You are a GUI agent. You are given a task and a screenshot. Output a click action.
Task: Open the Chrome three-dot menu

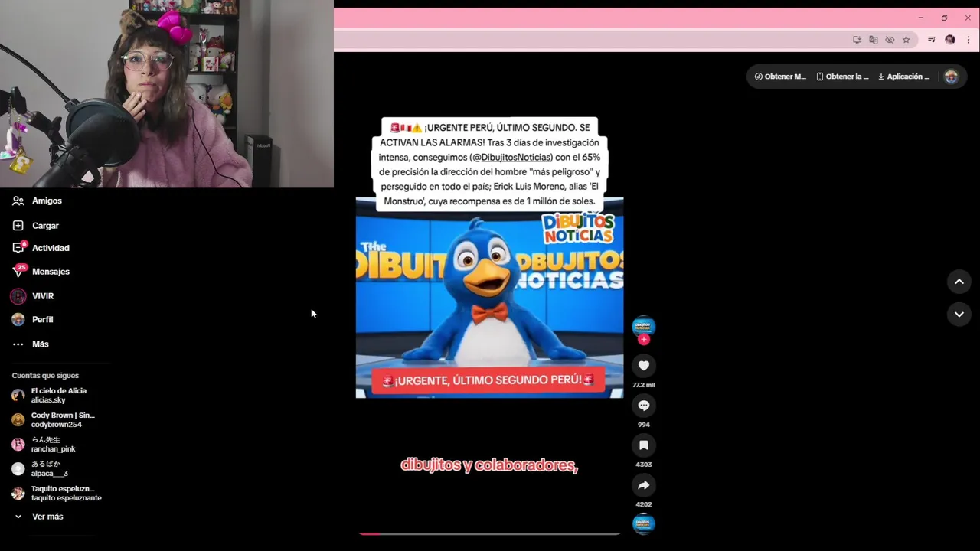tap(969, 40)
